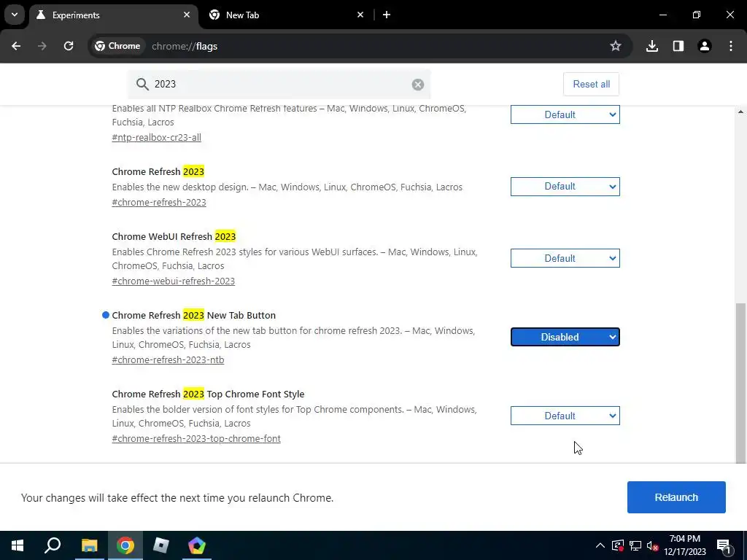The image size is (747, 560).
Task: Click the address bar URL text
Action: point(185,46)
